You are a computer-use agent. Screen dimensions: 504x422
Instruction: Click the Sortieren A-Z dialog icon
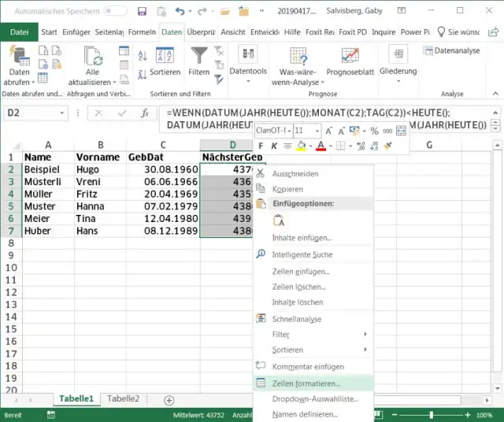coord(165,57)
